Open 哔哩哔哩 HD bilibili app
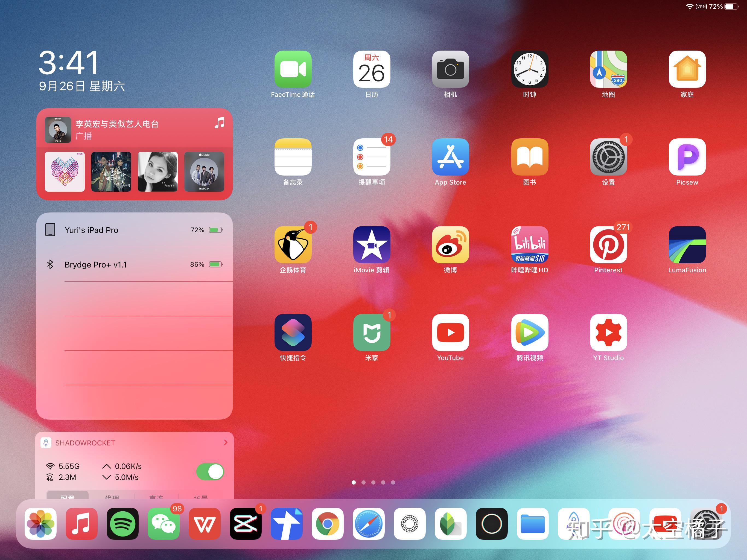Viewport: 747px width, 560px height. (530, 245)
